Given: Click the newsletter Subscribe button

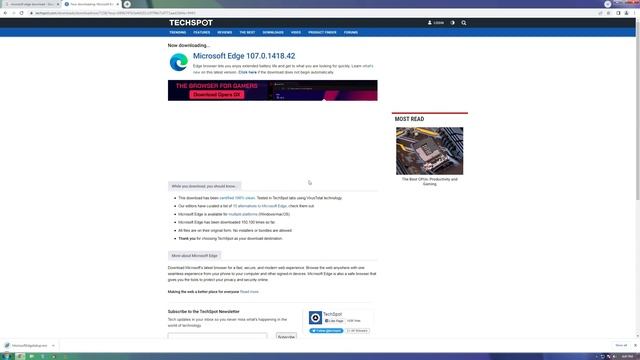Looking at the screenshot, I should 286,337.
